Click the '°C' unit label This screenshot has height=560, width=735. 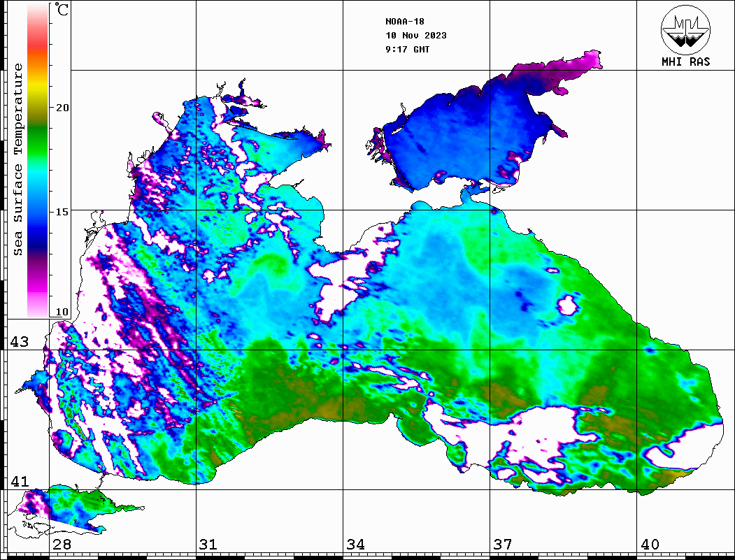pyautogui.click(x=62, y=9)
